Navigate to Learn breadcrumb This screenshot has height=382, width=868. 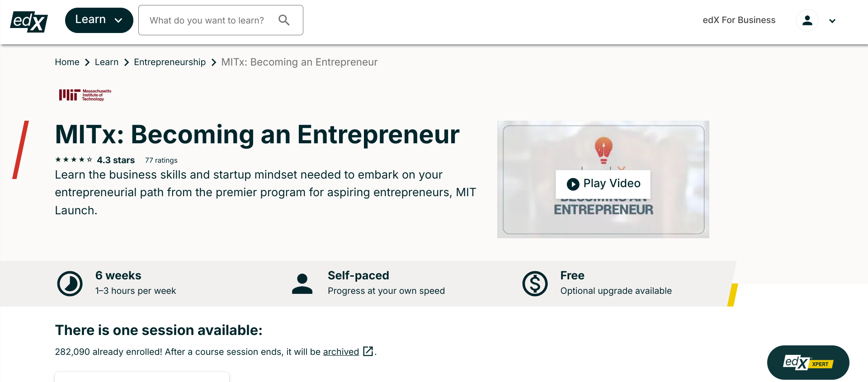[107, 62]
